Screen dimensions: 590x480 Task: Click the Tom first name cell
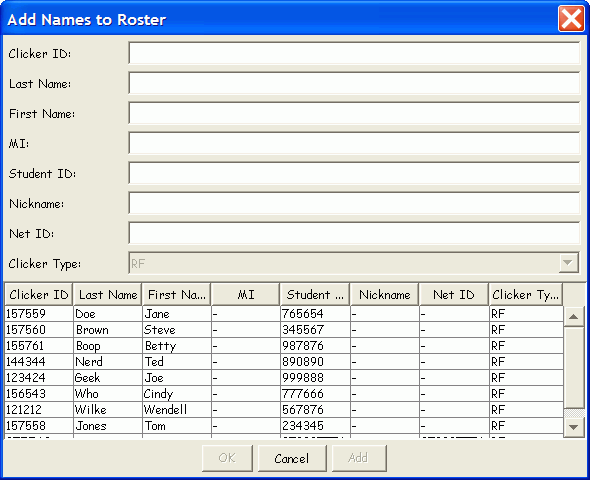(177, 426)
